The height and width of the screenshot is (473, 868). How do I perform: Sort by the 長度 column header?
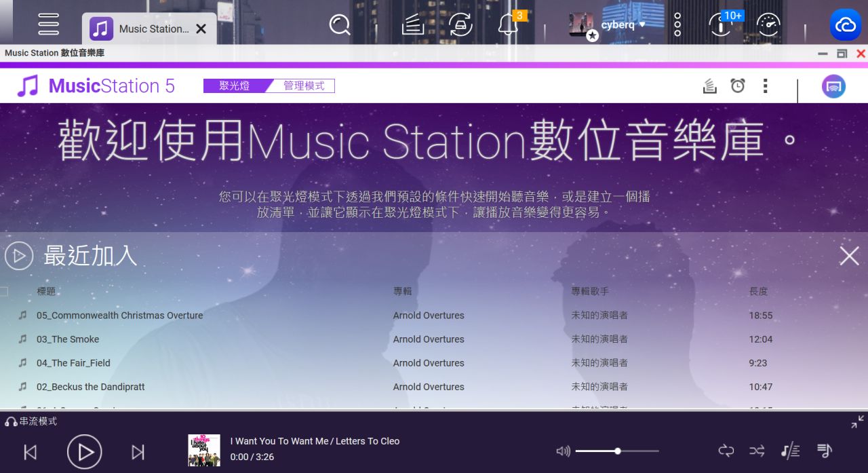(x=759, y=292)
